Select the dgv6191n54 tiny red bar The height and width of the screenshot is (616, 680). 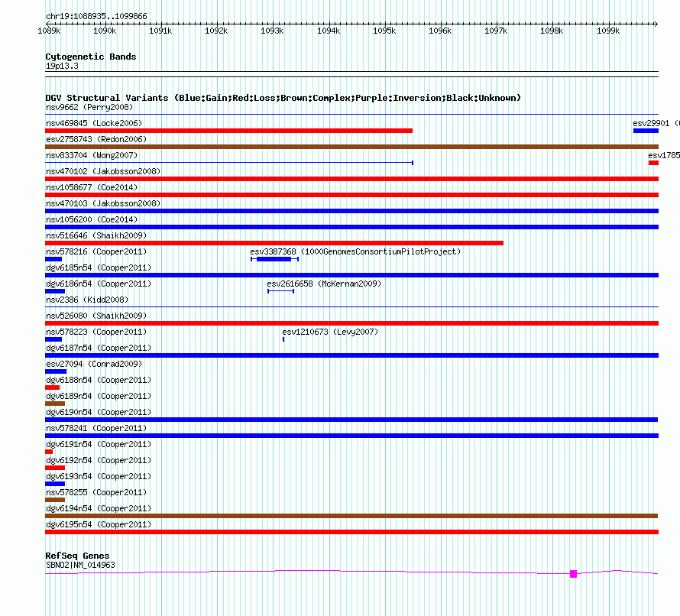pos(49,452)
